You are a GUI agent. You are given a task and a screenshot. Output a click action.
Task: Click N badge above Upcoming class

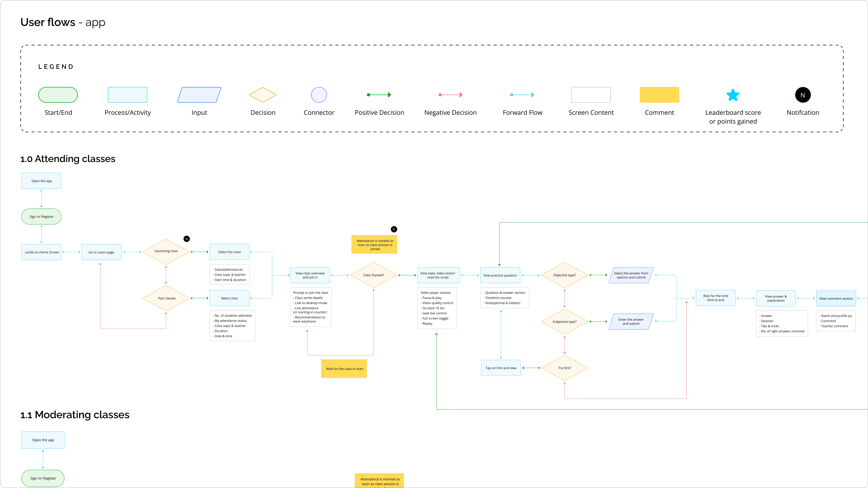(187, 239)
